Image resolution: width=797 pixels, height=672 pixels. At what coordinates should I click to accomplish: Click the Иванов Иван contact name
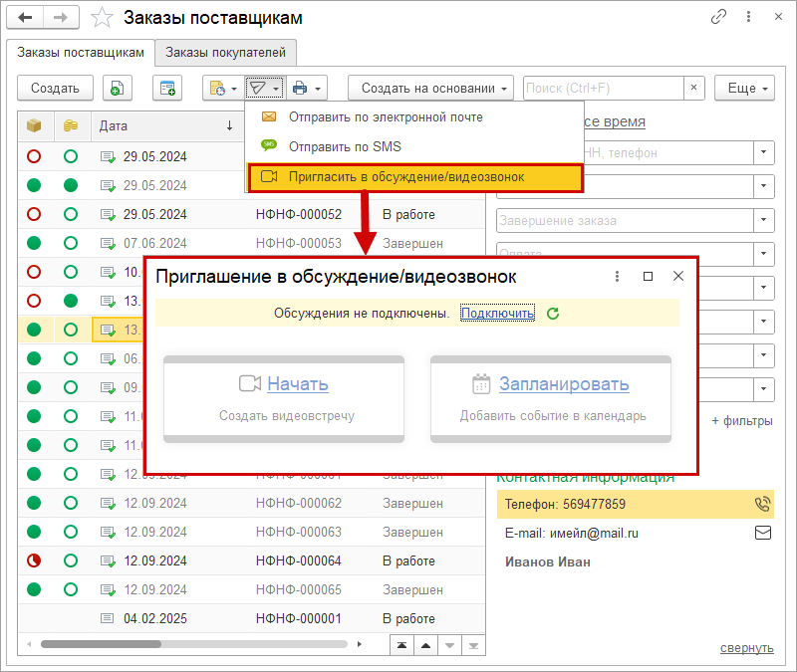coord(548,561)
